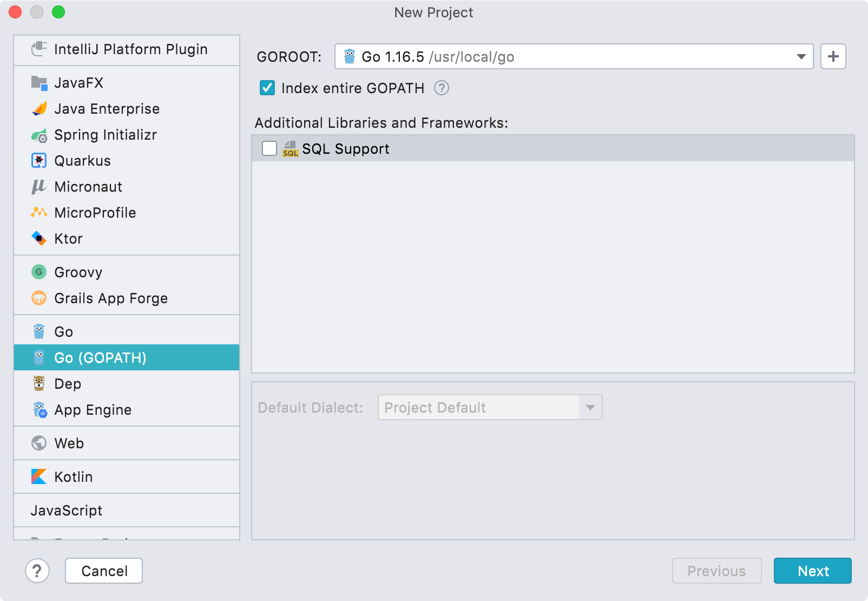The width and height of the screenshot is (868, 601).
Task: Click the Spring Initializr icon
Action: 38,135
